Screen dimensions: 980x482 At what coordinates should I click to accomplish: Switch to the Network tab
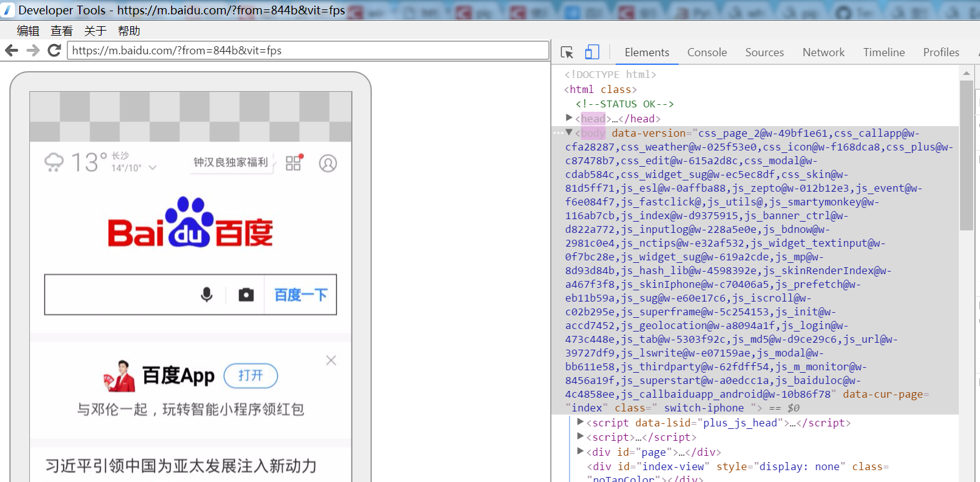pyautogui.click(x=823, y=52)
